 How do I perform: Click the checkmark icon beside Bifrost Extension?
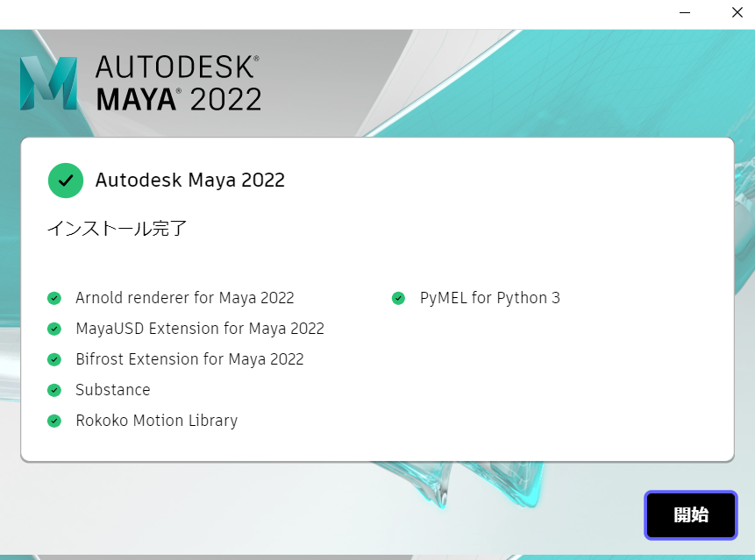pos(53,358)
